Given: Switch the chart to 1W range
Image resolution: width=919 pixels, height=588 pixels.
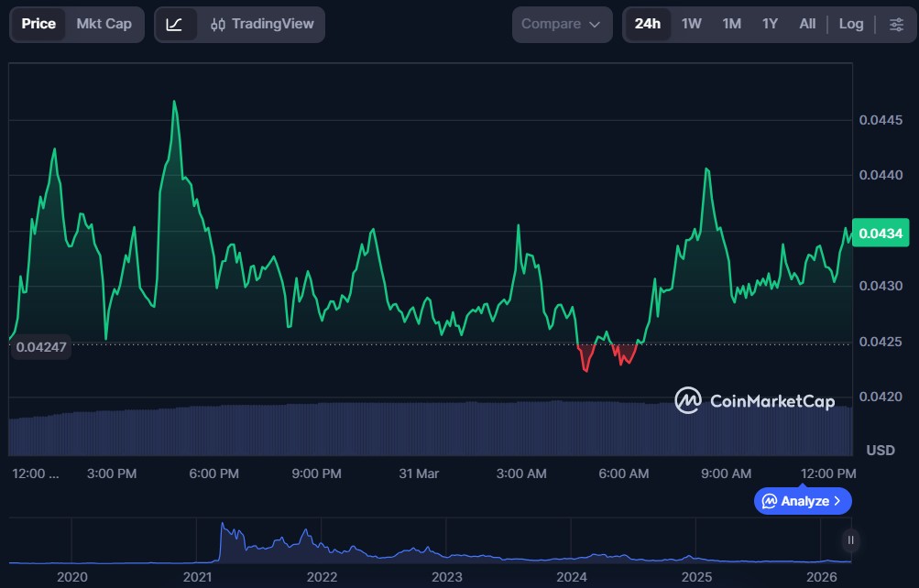Looking at the screenshot, I should pos(691,24).
